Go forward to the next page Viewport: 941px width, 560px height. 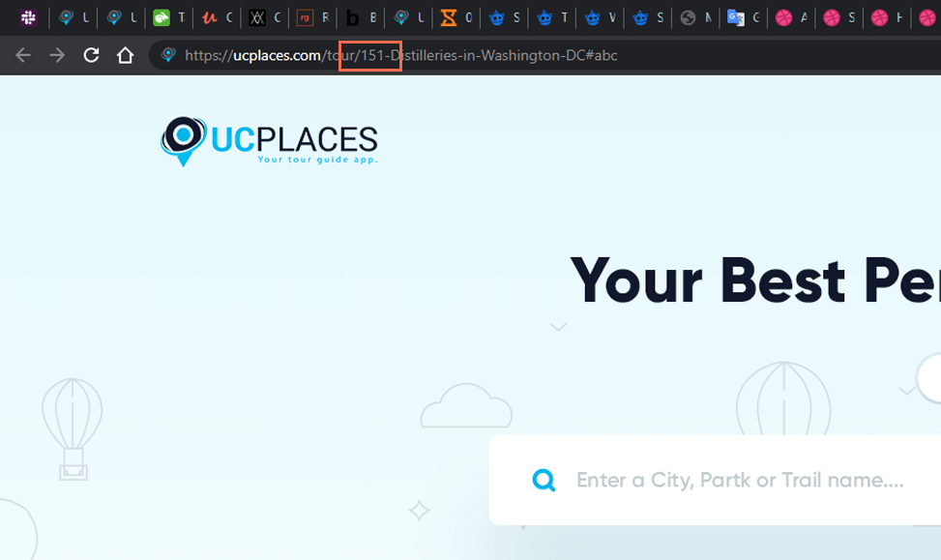pyautogui.click(x=57, y=55)
